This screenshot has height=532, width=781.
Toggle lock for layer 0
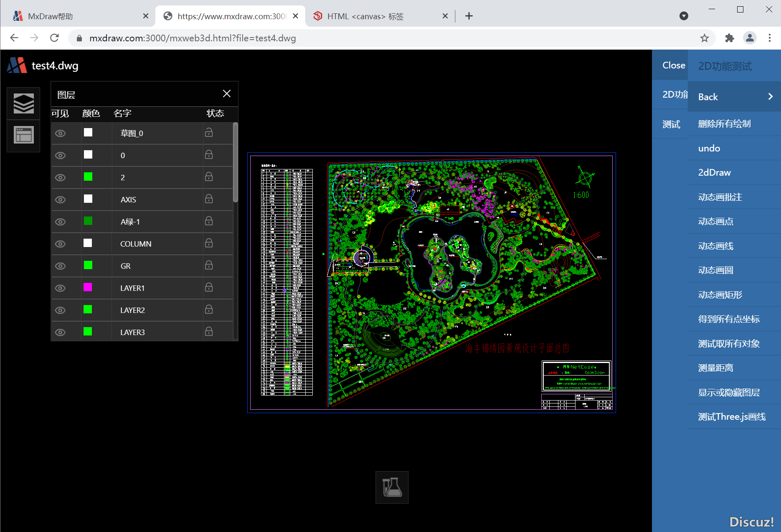[209, 155]
